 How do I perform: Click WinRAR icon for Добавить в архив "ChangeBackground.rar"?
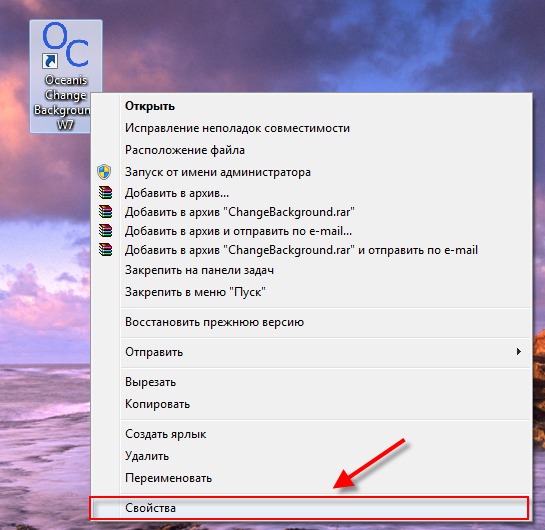click(105, 211)
